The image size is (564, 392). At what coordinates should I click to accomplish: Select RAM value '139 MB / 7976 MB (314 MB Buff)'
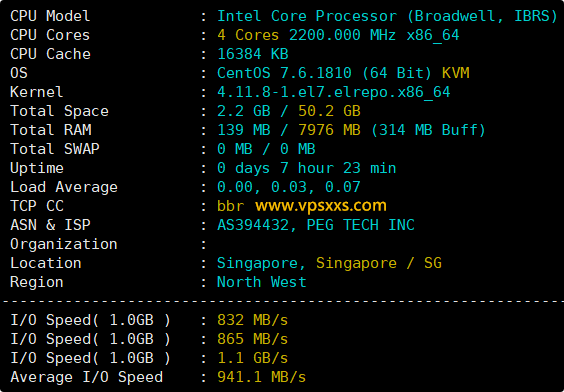pos(351,130)
